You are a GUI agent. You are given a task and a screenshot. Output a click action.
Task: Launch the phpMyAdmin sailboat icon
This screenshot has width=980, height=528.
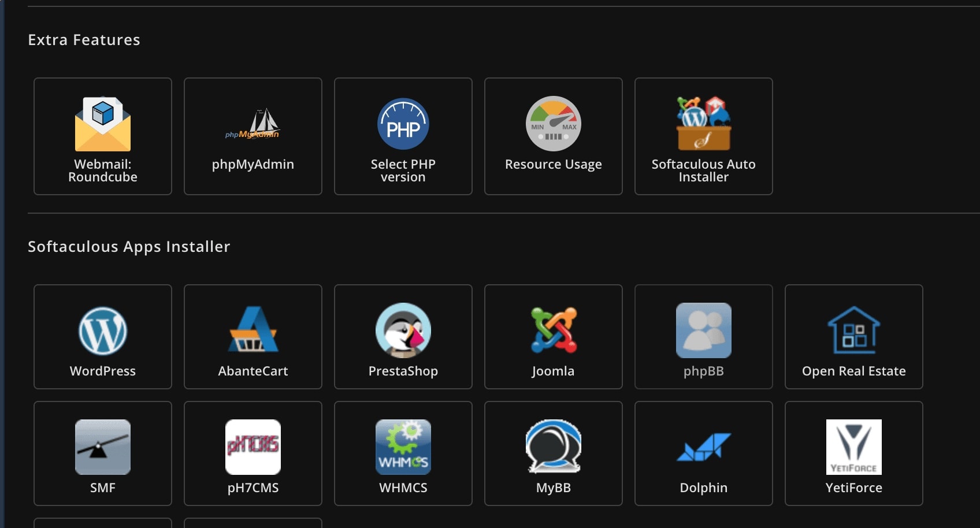[x=253, y=124]
